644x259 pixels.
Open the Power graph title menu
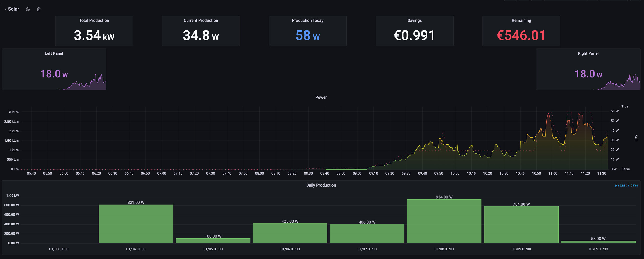(x=321, y=97)
